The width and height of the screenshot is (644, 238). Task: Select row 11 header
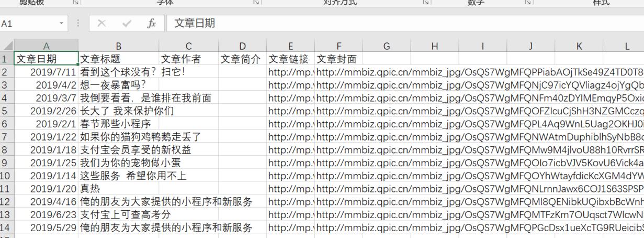point(7,188)
